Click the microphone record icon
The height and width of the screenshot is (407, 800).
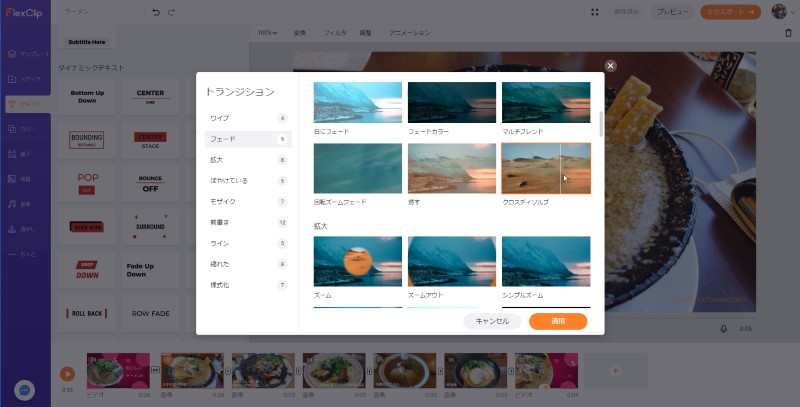click(x=723, y=329)
